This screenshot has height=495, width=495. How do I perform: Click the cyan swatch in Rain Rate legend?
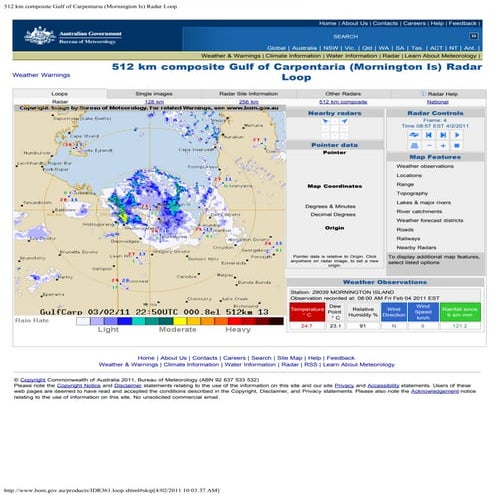139,321
